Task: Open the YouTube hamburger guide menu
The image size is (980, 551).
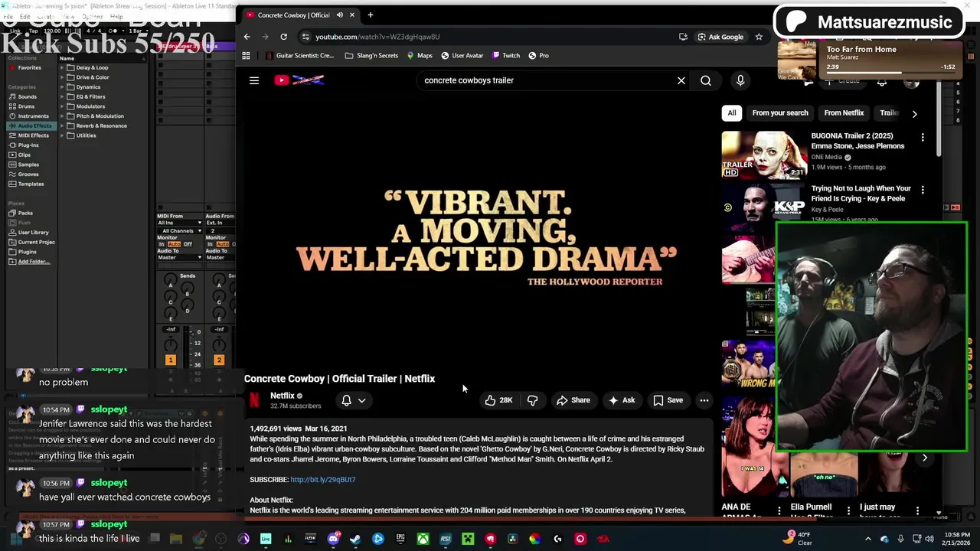Action: (x=254, y=80)
